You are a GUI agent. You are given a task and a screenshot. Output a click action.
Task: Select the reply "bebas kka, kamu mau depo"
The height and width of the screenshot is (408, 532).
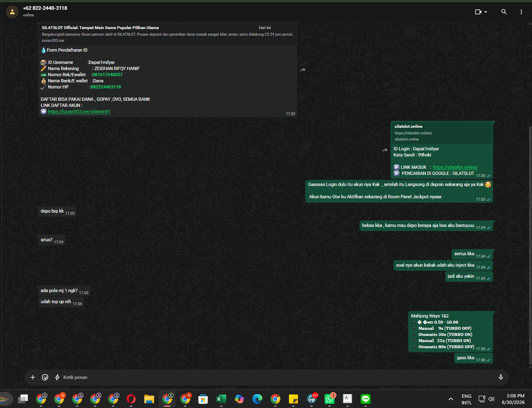pyautogui.click(x=426, y=226)
